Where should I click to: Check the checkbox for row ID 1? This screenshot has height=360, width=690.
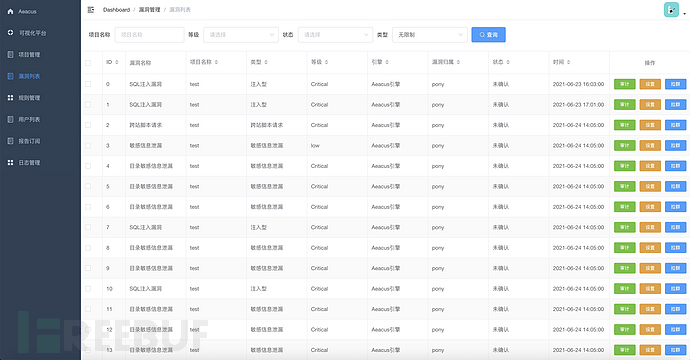point(88,105)
